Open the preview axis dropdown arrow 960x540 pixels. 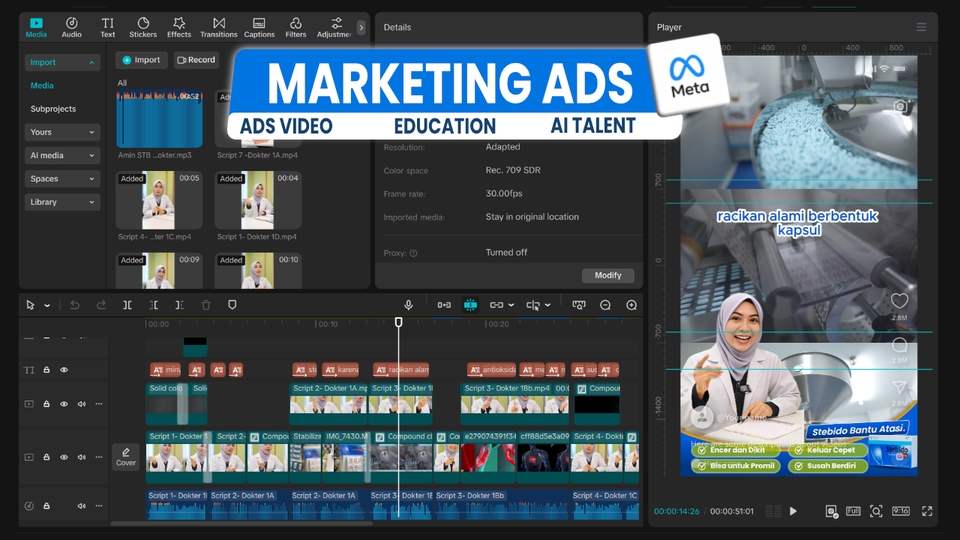pos(548,306)
